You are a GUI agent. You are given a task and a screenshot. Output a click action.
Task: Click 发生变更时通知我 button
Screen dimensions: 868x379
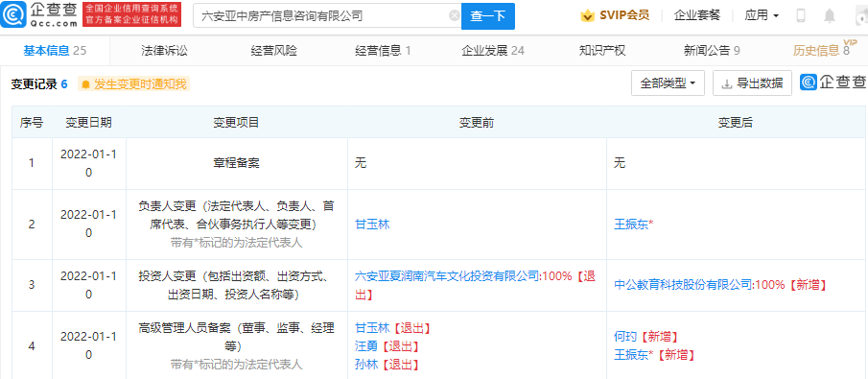coord(133,84)
